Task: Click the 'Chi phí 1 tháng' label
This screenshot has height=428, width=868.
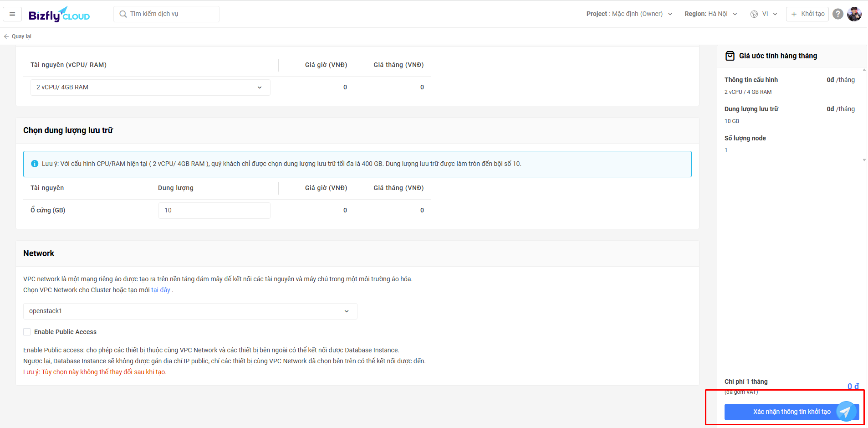Action: (x=746, y=382)
